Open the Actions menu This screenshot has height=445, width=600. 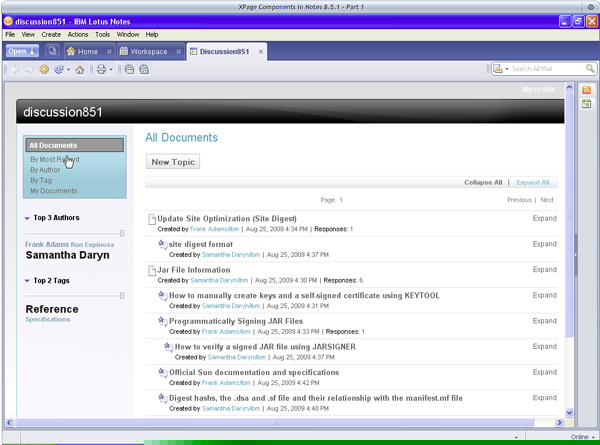(78, 34)
